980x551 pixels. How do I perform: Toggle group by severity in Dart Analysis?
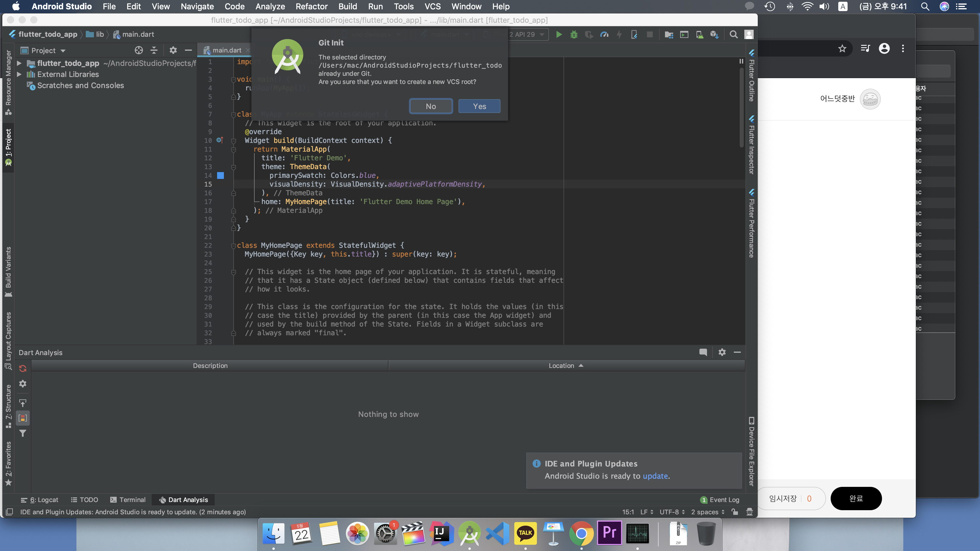pos(23,418)
